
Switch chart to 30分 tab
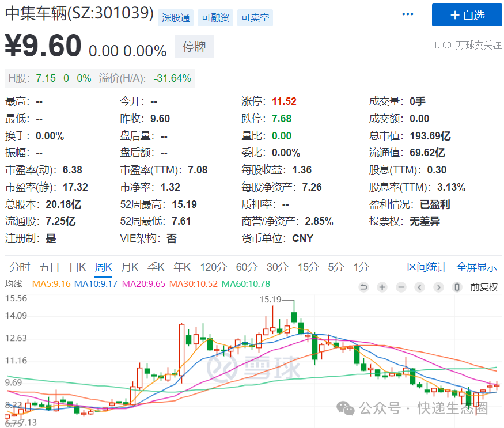pyautogui.click(x=278, y=267)
